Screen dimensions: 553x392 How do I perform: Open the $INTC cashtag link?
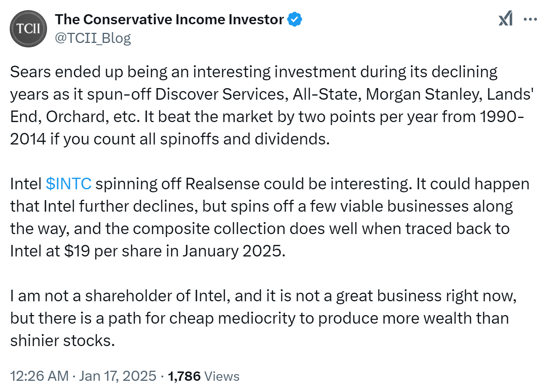(69, 184)
